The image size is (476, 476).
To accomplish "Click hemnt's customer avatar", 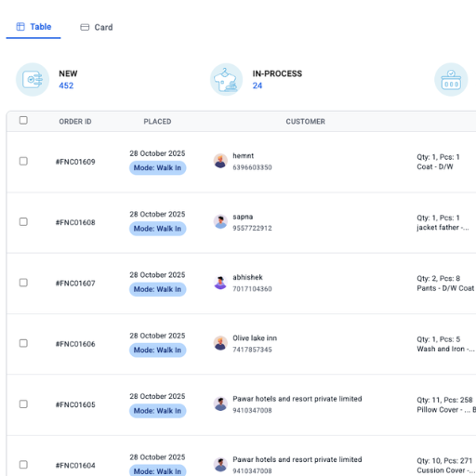I will click(x=220, y=161).
